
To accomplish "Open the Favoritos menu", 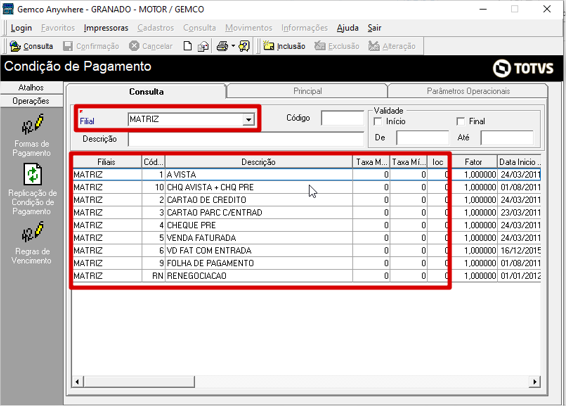I will (58, 28).
